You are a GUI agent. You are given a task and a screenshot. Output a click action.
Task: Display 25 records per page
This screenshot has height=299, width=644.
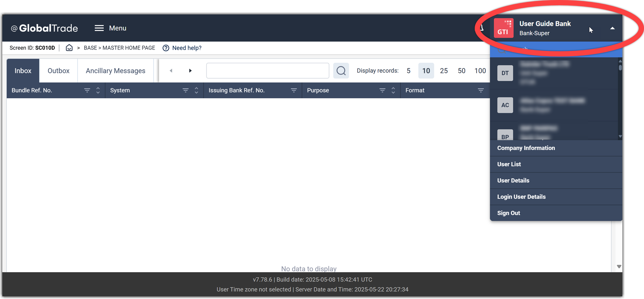tap(444, 71)
